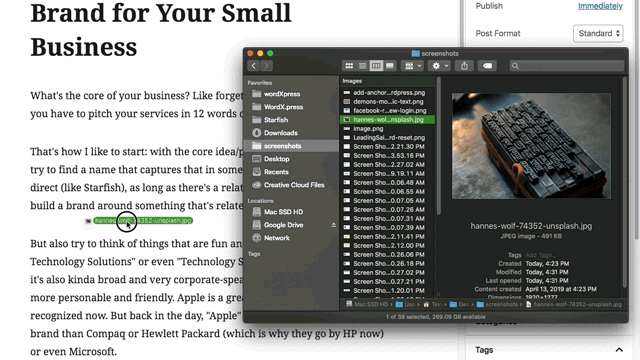Select Screen Sho...1.20.01 PM file
The width and height of the screenshot is (640, 360).
pyautogui.click(x=387, y=290)
